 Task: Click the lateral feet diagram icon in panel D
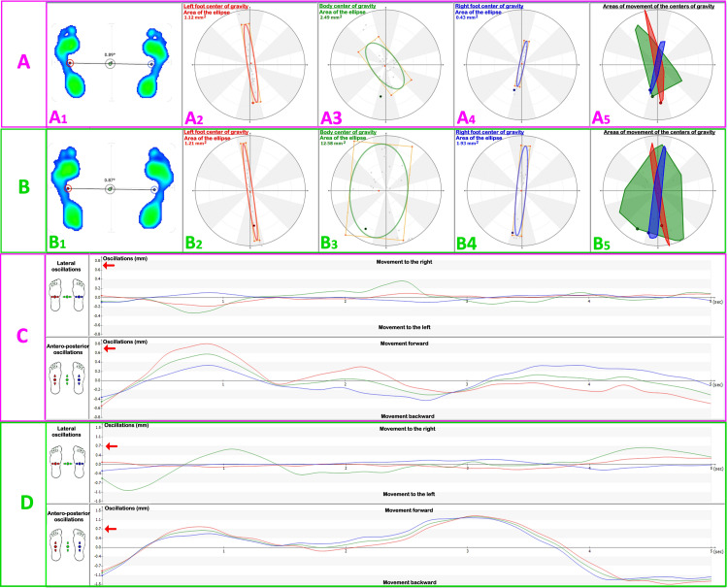pyautogui.click(x=68, y=462)
